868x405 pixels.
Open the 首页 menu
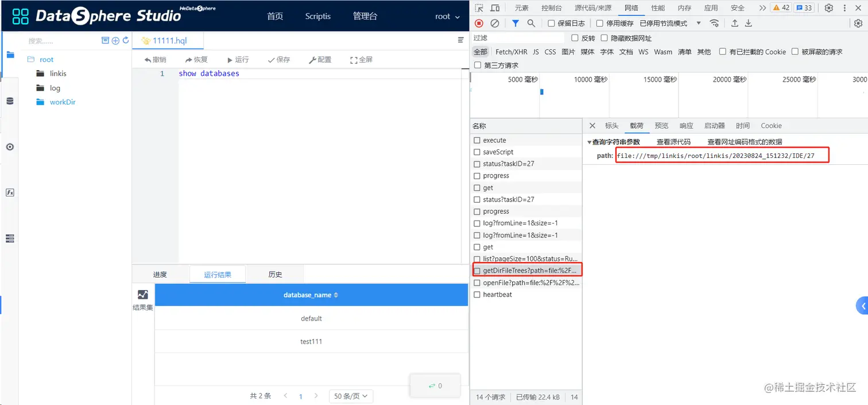click(x=275, y=16)
